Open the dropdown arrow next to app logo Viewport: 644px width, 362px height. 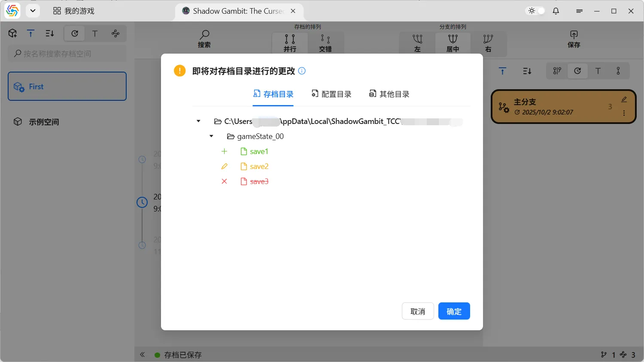pyautogui.click(x=33, y=11)
